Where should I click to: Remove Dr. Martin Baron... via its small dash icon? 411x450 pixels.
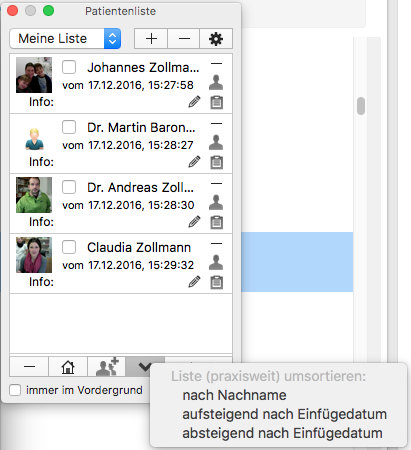tap(216, 123)
